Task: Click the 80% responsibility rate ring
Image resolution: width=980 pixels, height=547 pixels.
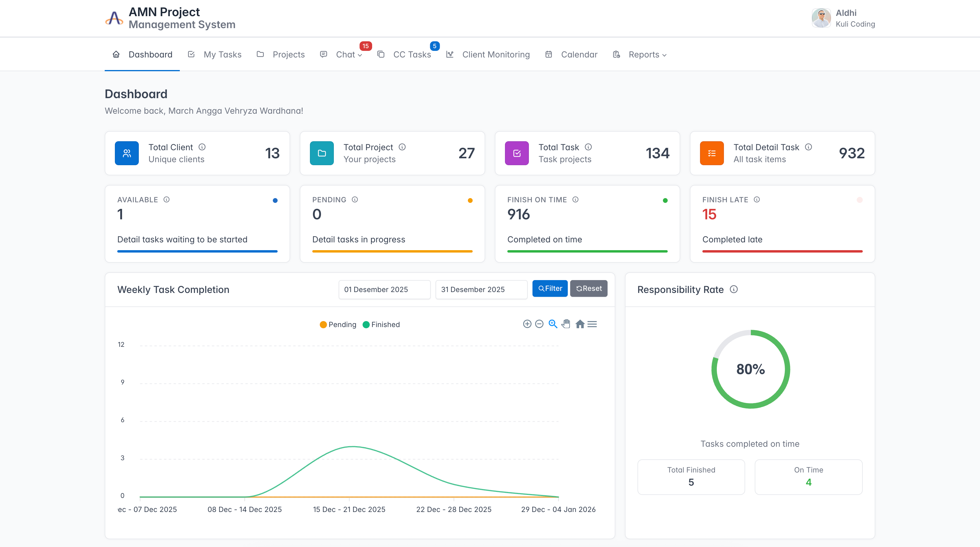Action: 751,369
